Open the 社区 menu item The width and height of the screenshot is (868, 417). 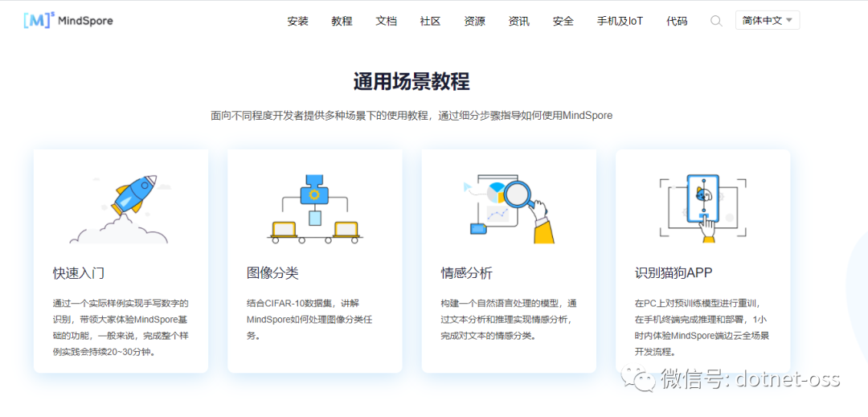pyautogui.click(x=430, y=22)
